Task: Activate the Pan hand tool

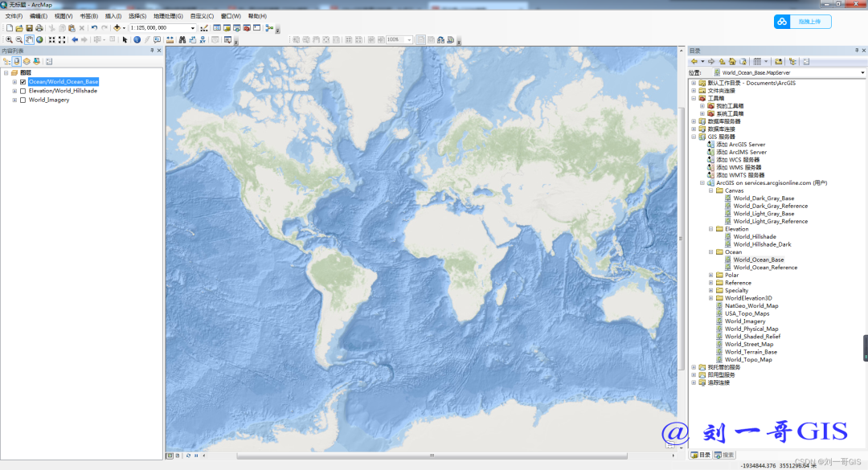Action: tap(29, 40)
